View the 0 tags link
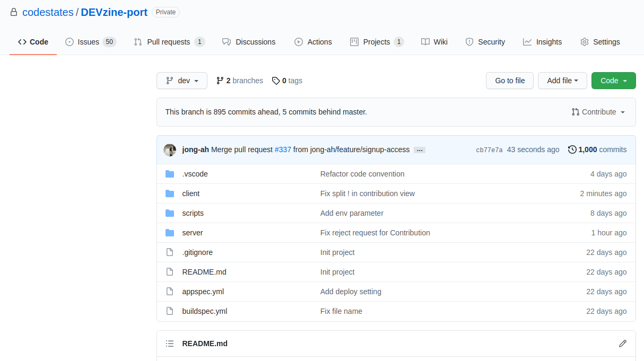The height and width of the screenshot is (361, 644). pos(287,81)
